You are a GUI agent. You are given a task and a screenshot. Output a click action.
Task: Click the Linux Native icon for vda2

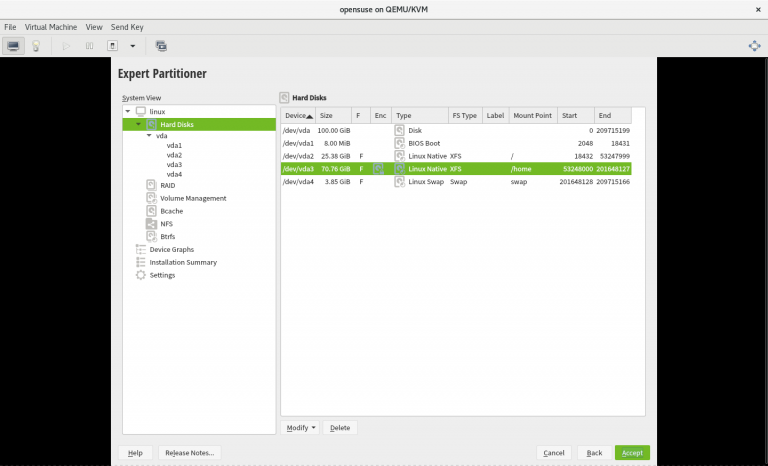point(400,156)
